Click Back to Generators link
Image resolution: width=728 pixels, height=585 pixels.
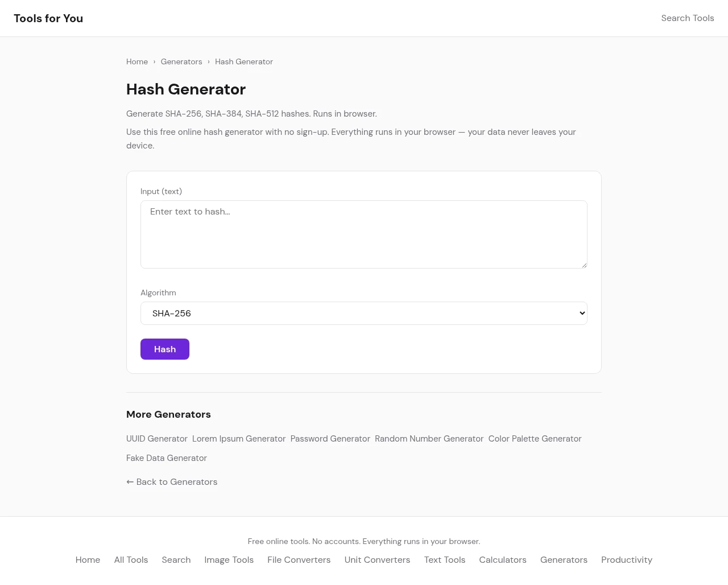click(172, 482)
